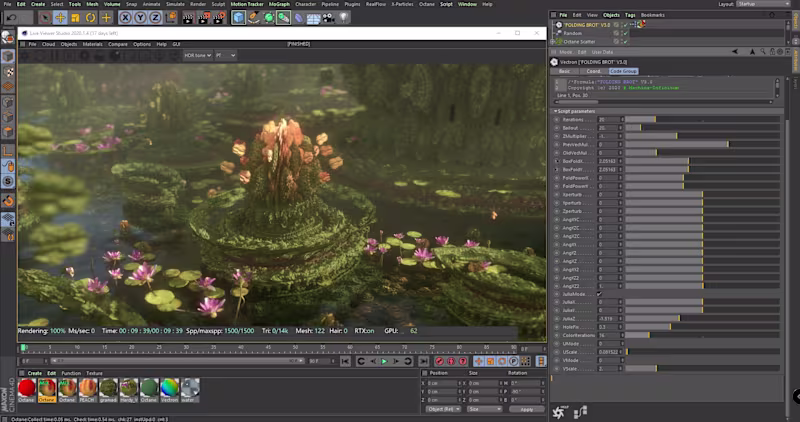
Task: Select the PEACH material thumbnail
Action: (x=87, y=388)
